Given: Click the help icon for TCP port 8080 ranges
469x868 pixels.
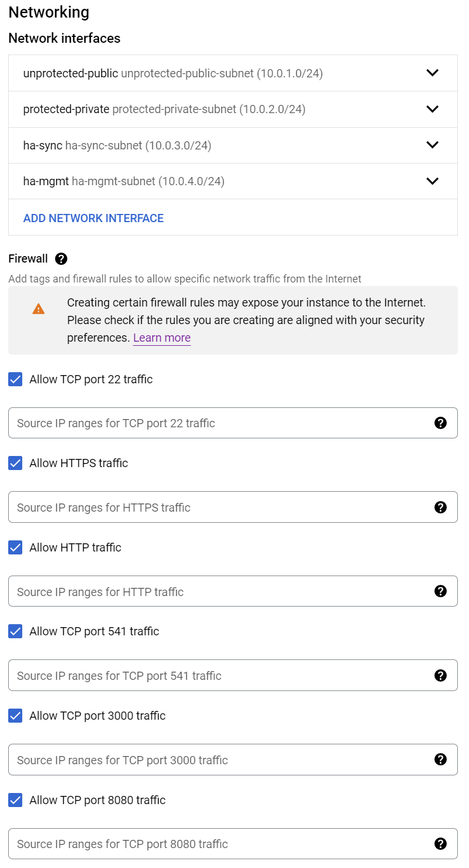Looking at the screenshot, I should 441,843.
